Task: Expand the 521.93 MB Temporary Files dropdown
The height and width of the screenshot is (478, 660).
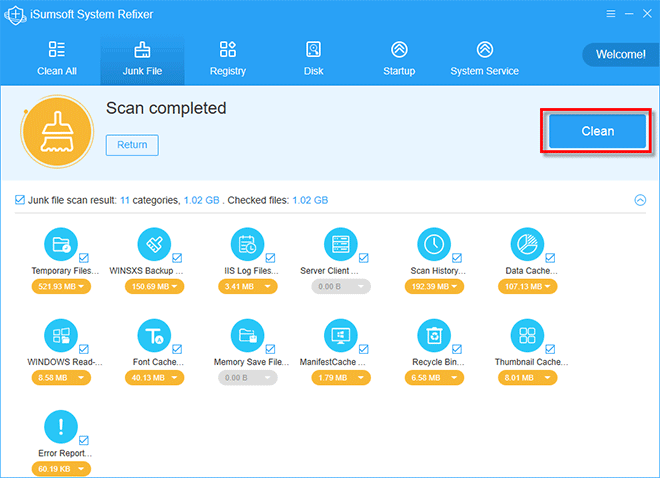Action: [61, 287]
